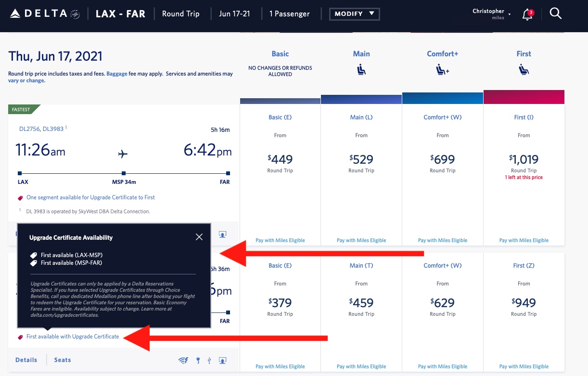Click 'Pay with Miles Eligible' under $449 fare
Viewport: 588px width, 376px height.
(280, 240)
